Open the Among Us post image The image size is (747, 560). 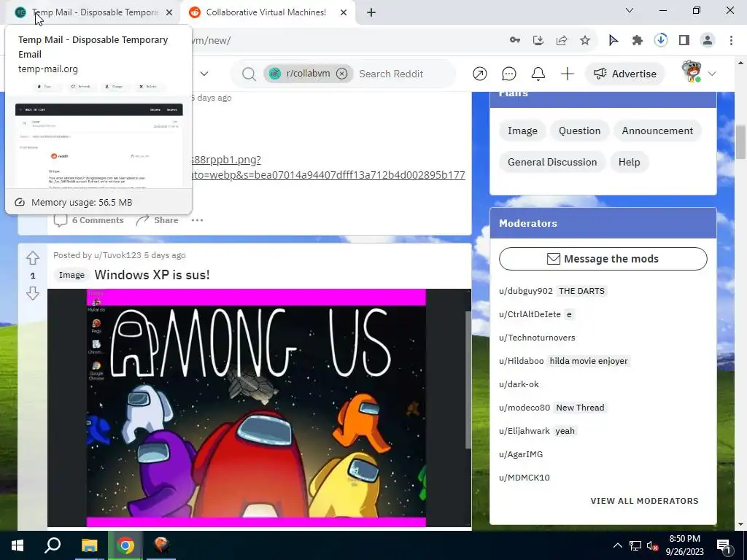[x=256, y=408]
